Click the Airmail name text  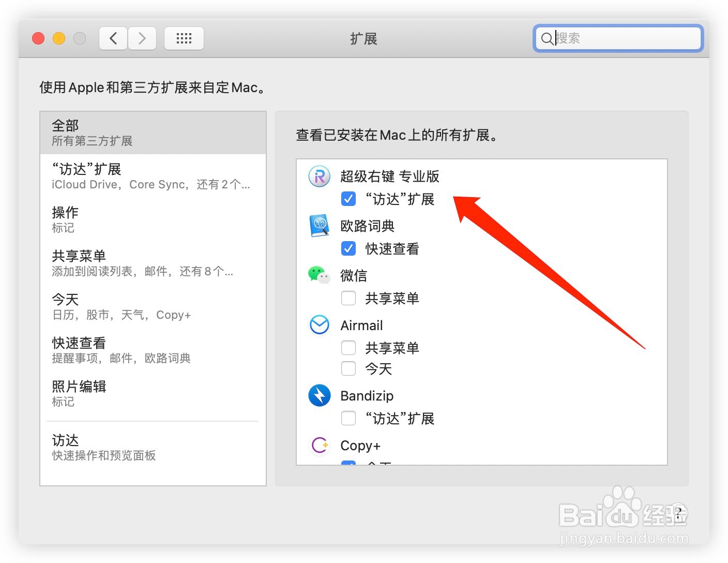point(362,325)
